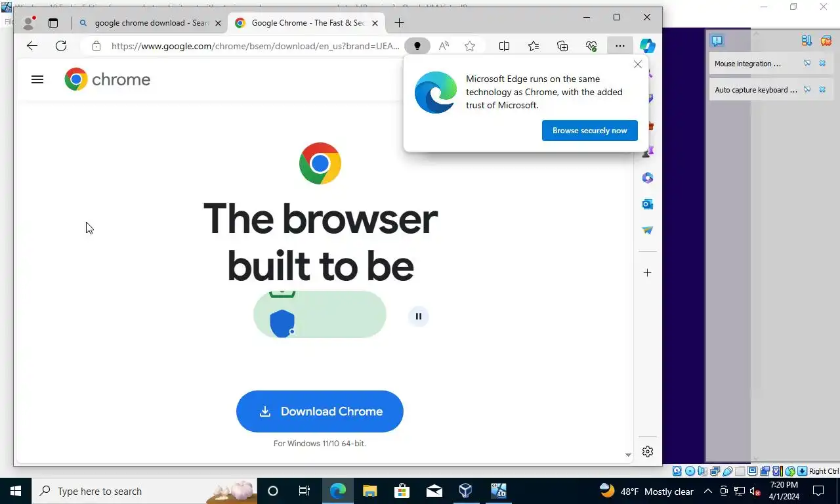Open the Windows Start menu
The image size is (840, 504).
(16, 491)
